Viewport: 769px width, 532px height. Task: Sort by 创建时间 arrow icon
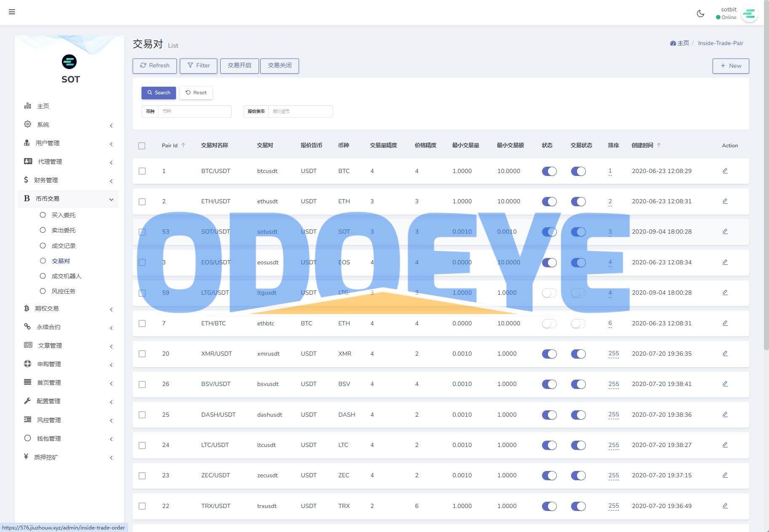(x=659, y=145)
